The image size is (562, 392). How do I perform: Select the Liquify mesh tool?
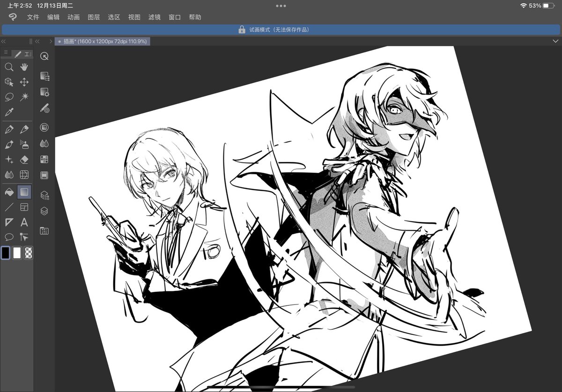coord(24,174)
